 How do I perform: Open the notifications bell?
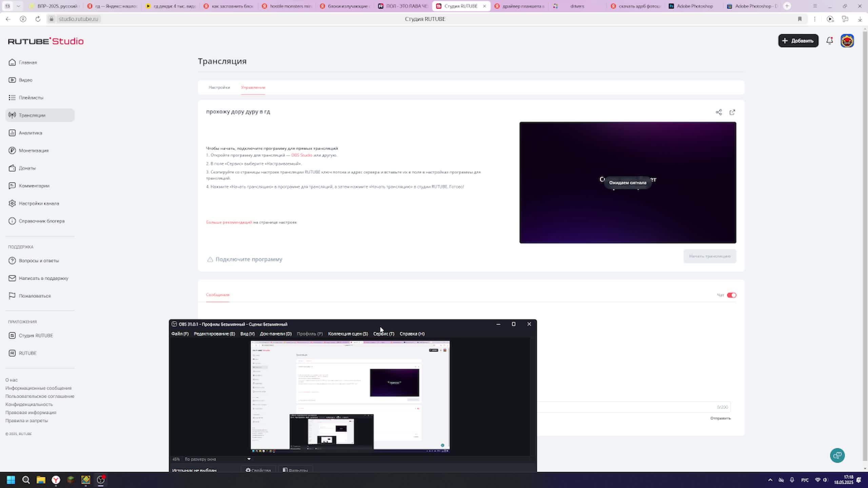[x=829, y=41]
